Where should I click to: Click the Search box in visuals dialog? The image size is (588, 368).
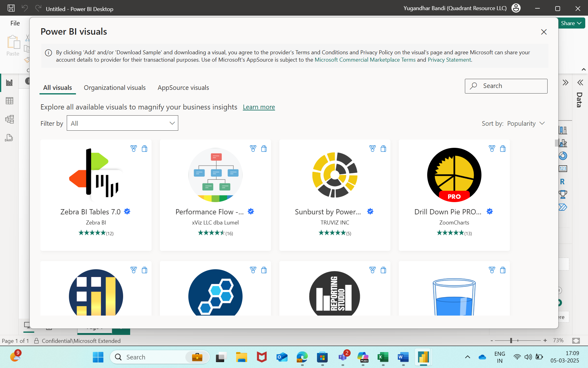[x=506, y=86]
